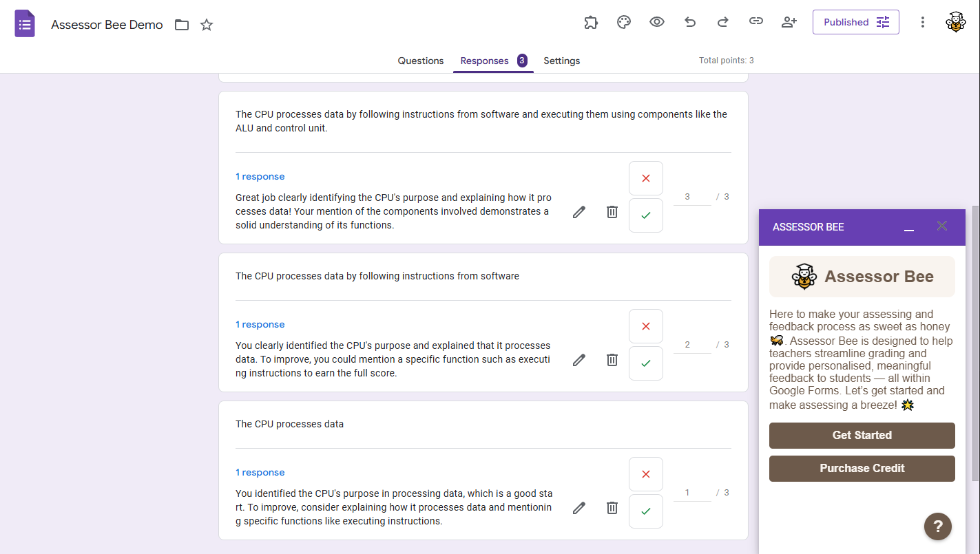Undo the last change
The height and width of the screenshot is (554, 980).
click(690, 22)
